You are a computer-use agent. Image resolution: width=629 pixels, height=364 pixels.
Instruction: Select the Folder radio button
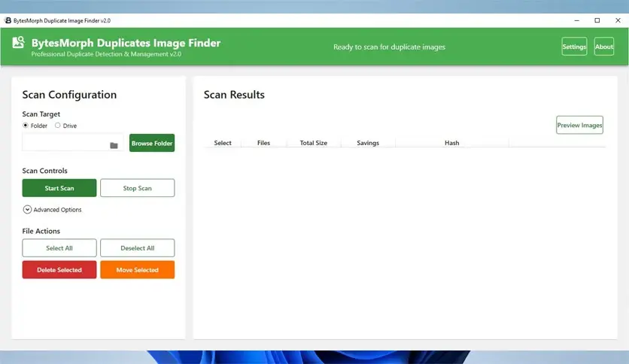26,126
